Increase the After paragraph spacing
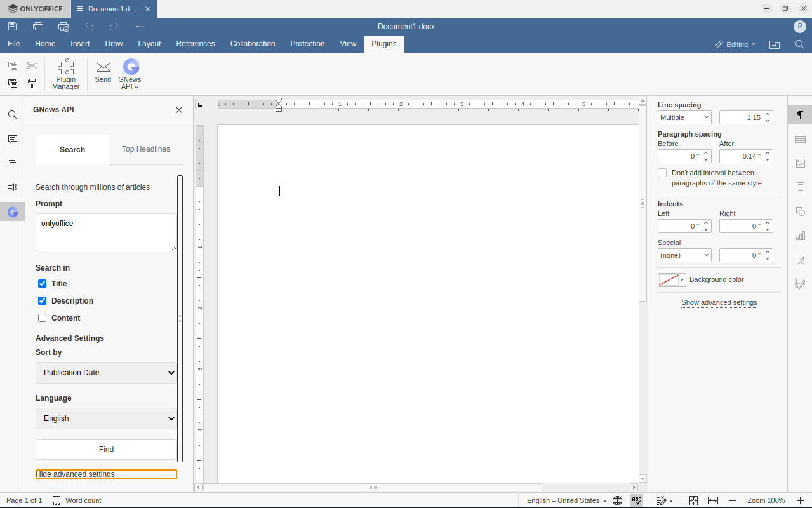812x508 pixels. point(768,153)
